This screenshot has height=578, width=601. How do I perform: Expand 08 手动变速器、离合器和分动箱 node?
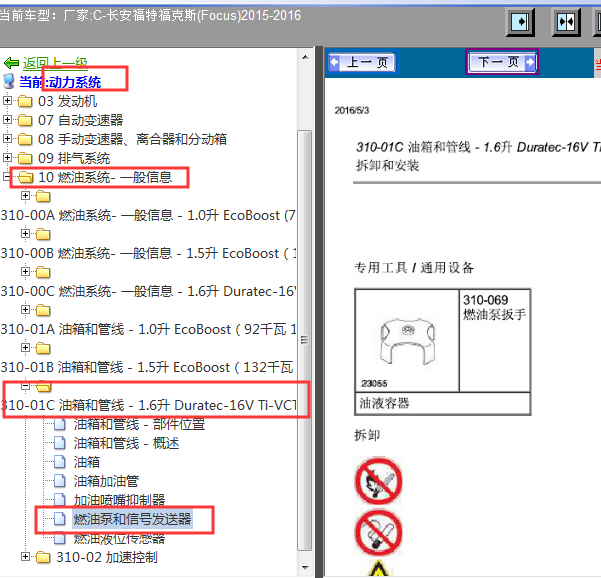coord(7,139)
